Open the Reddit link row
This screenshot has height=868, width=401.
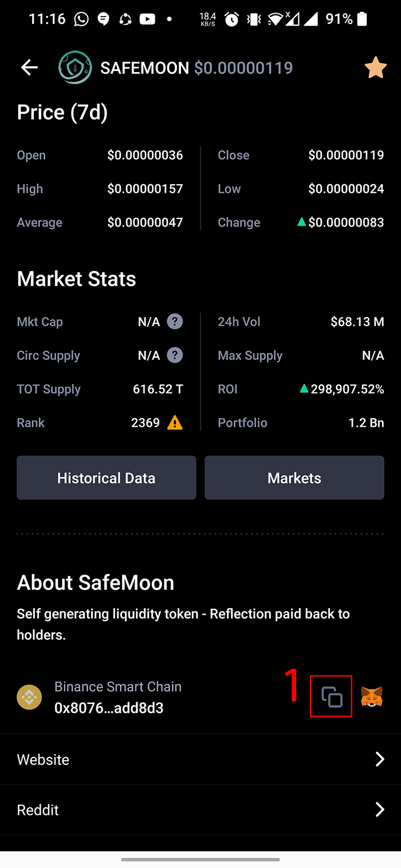click(x=200, y=810)
